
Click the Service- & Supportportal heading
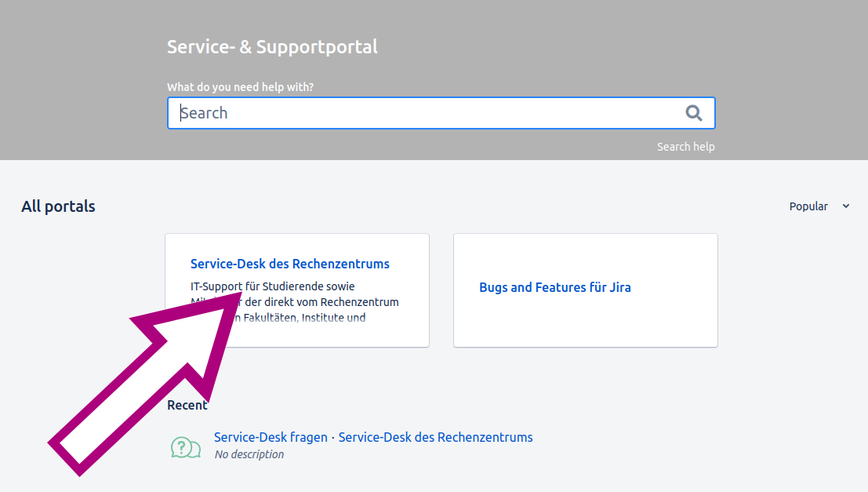pos(272,46)
